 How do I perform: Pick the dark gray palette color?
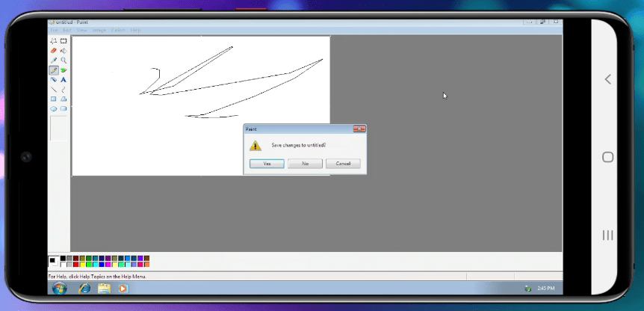pyautogui.click(x=69, y=259)
